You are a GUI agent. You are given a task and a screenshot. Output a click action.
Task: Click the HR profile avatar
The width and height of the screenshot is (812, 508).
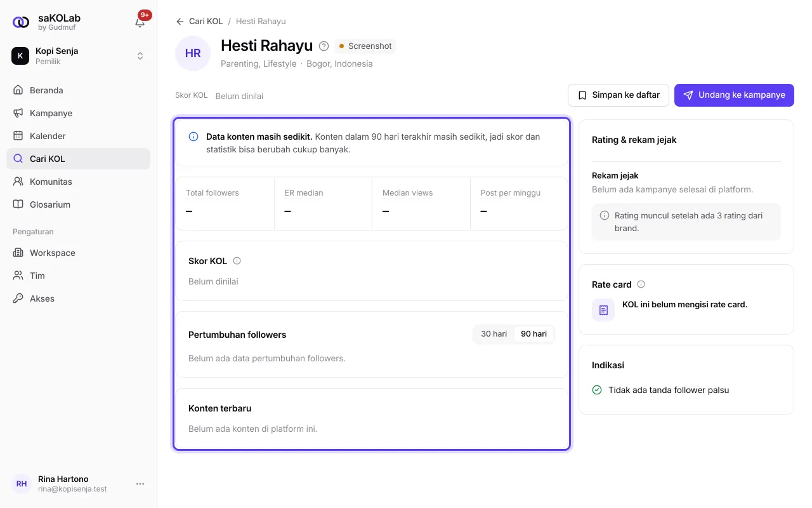point(193,53)
